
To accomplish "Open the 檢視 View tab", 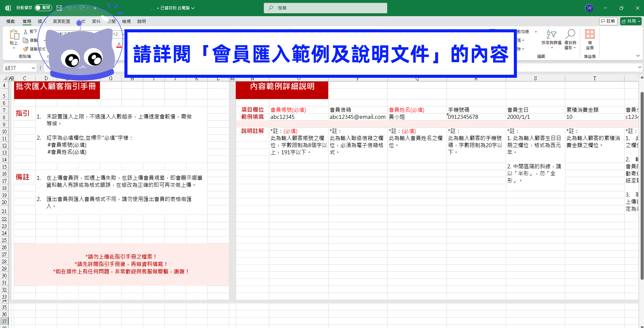I will pos(126,21).
